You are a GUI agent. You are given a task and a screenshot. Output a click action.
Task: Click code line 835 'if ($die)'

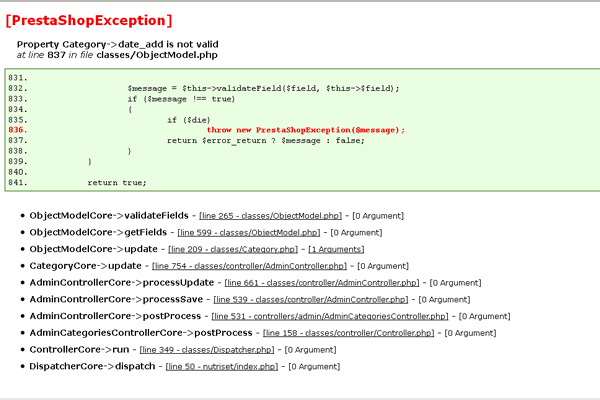pyautogui.click(x=189, y=120)
